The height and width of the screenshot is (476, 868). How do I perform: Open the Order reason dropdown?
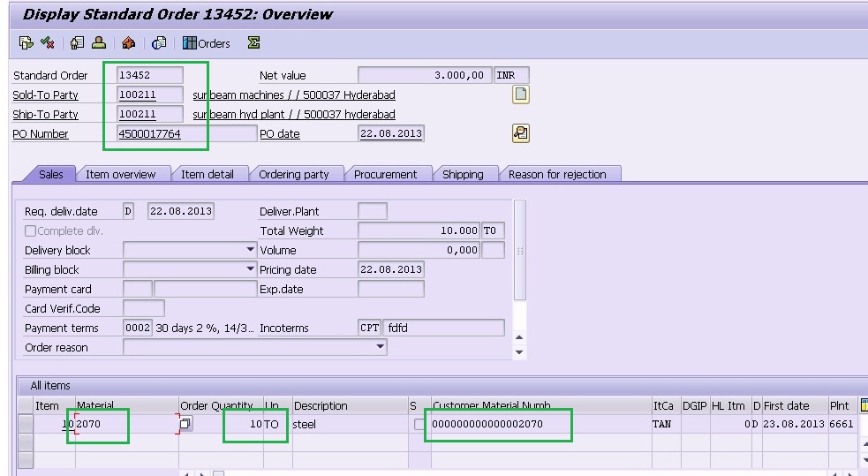point(381,348)
